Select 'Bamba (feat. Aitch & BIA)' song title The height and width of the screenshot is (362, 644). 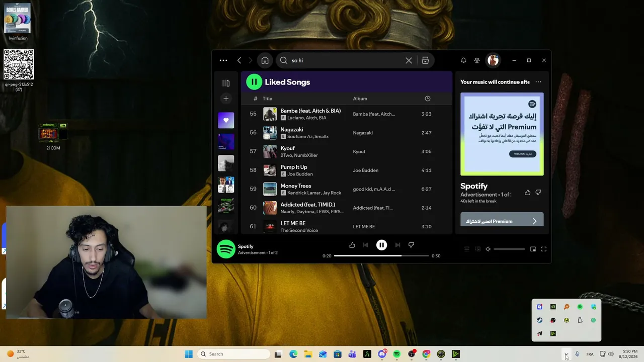tap(310, 111)
